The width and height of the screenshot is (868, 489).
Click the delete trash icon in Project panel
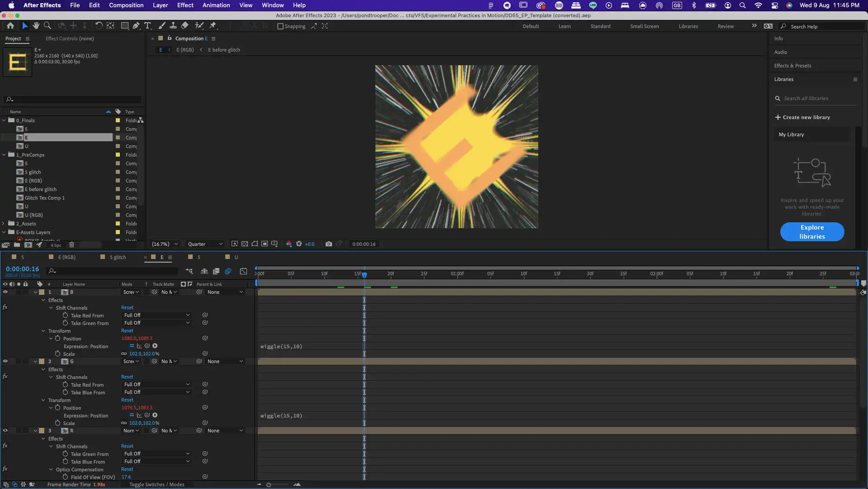pyautogui.click(x=71, y=245)
